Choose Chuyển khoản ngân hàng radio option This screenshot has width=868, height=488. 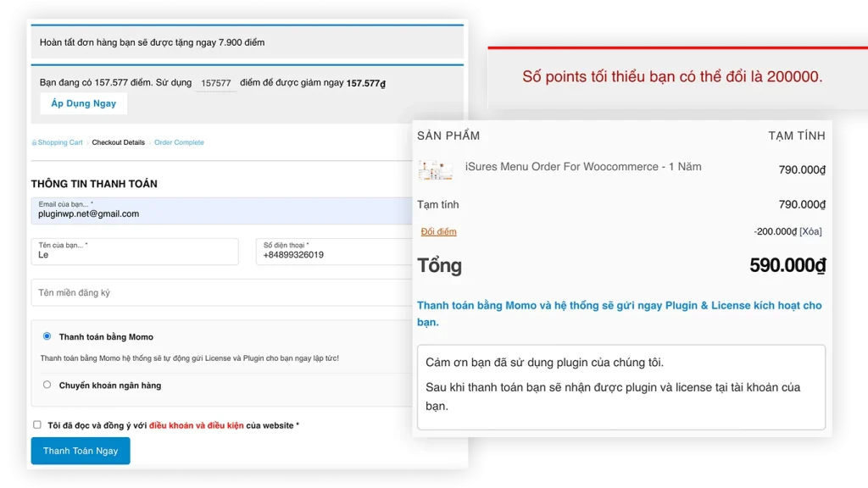(47, 385)
